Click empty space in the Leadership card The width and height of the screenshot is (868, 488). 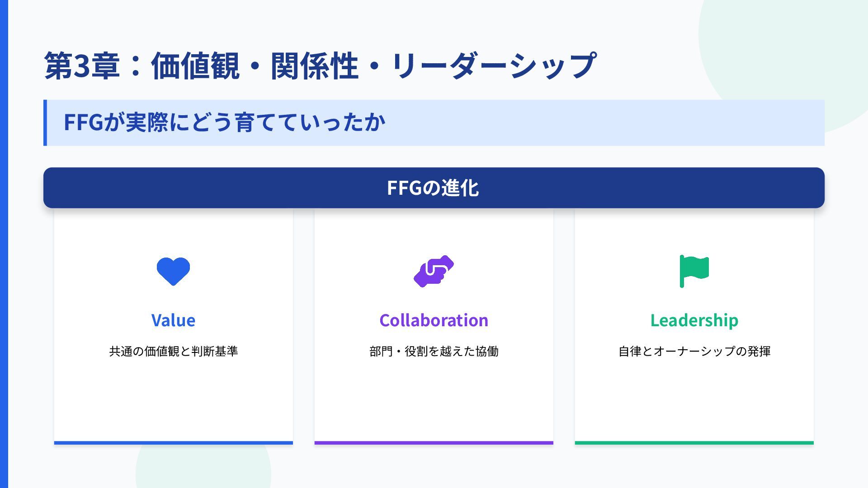[x=694, y=398]
